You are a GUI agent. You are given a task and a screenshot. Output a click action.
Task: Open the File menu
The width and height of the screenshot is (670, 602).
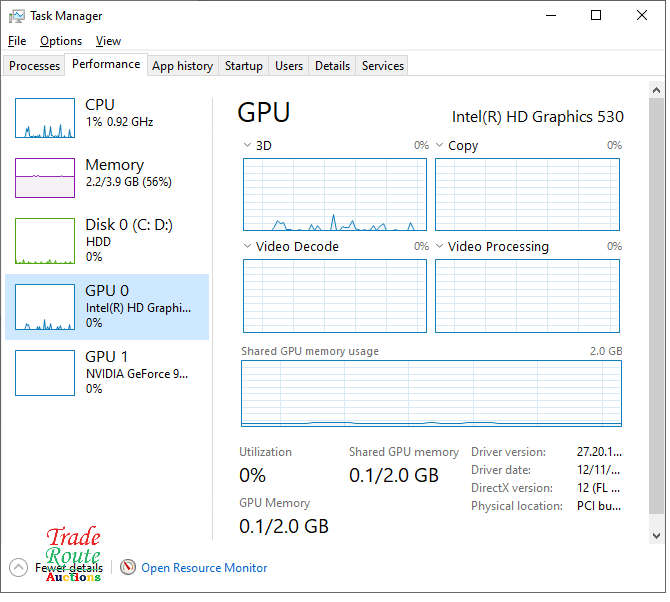tap(17, 41)
